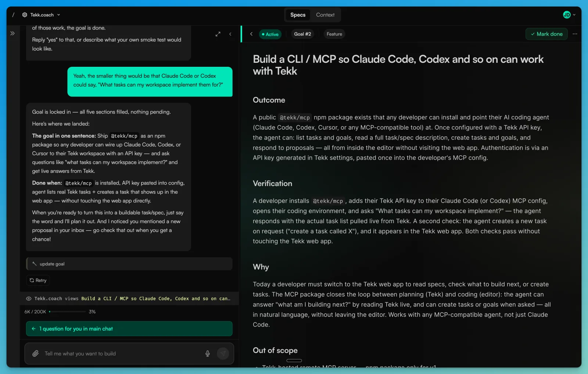
Task: Click the wrench icon in update goal row
Action: pos(35,264)
